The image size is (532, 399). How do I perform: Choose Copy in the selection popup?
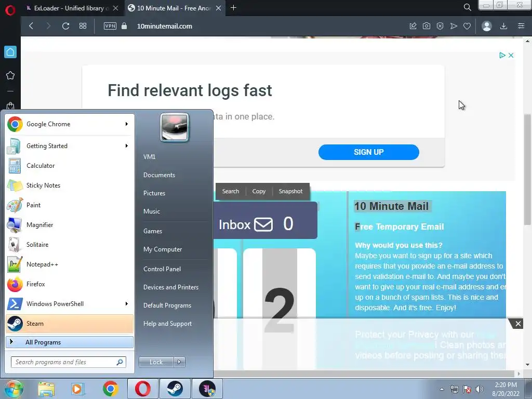coord(259,191)
